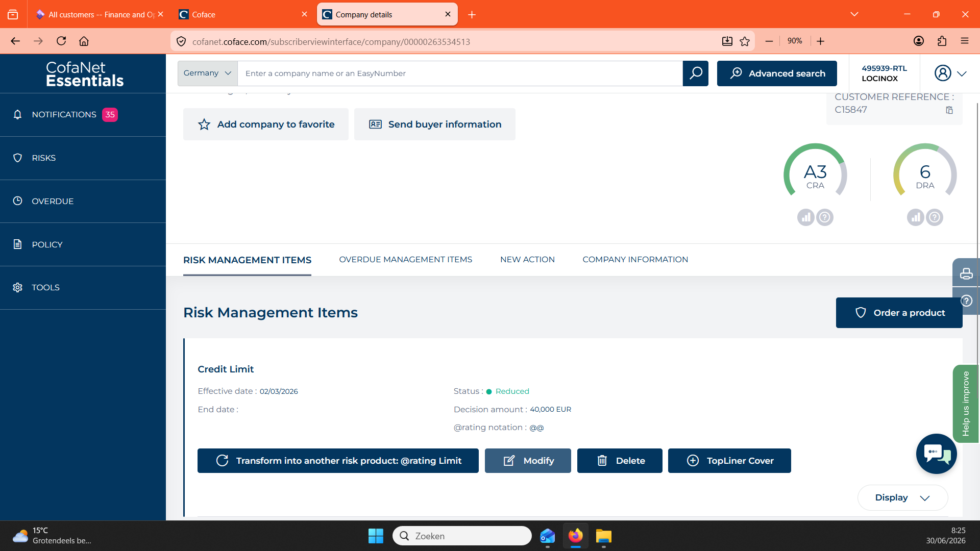Image resolution: width=980 pixels, height=551 pixels.
Task: Click the magnifier search button
Action: click(x=695, y=73)
